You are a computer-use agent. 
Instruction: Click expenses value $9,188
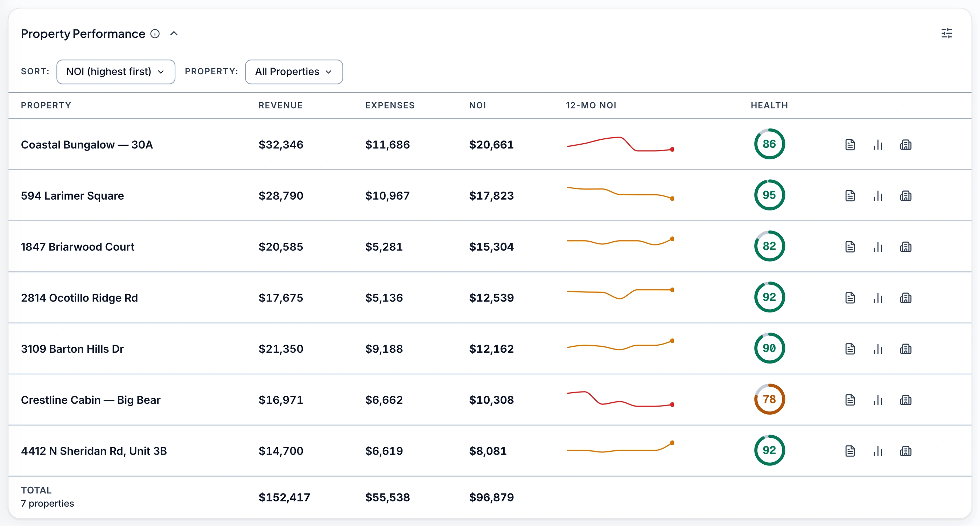click(384, 349)
